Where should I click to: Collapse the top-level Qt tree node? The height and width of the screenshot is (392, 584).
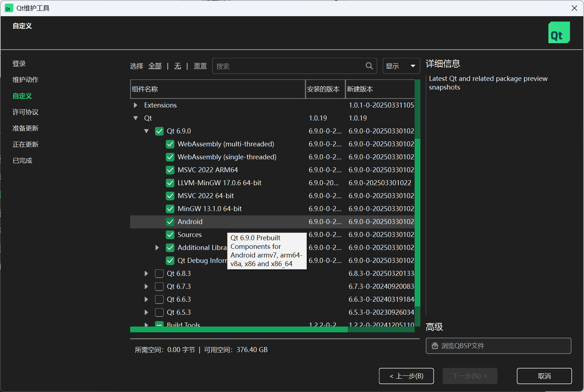click(136, 118)
